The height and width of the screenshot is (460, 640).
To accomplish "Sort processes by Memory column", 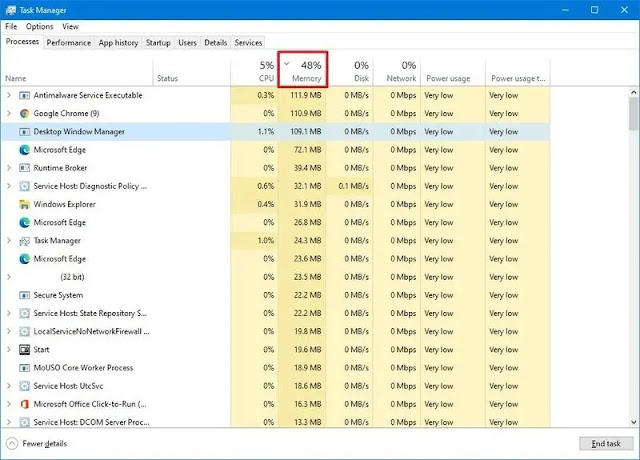I will click(x=302, y=69).
